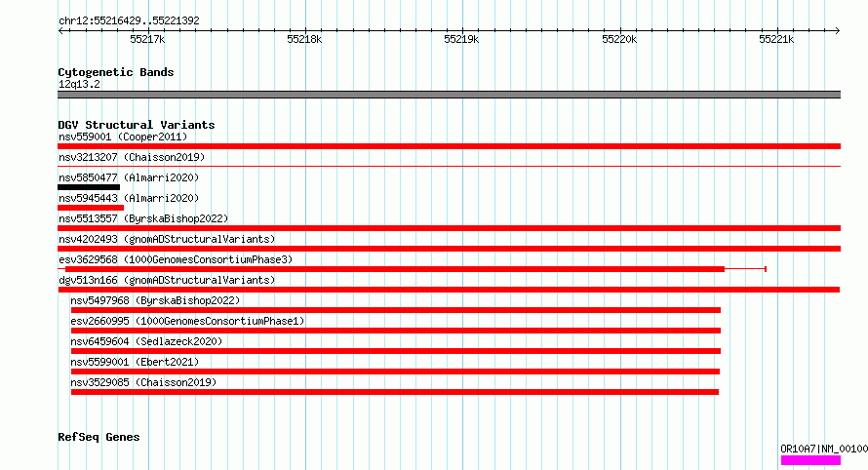
Task: Click the left arrowhead of the ruler
Action: pyautogui.click(x=60, y=31)
